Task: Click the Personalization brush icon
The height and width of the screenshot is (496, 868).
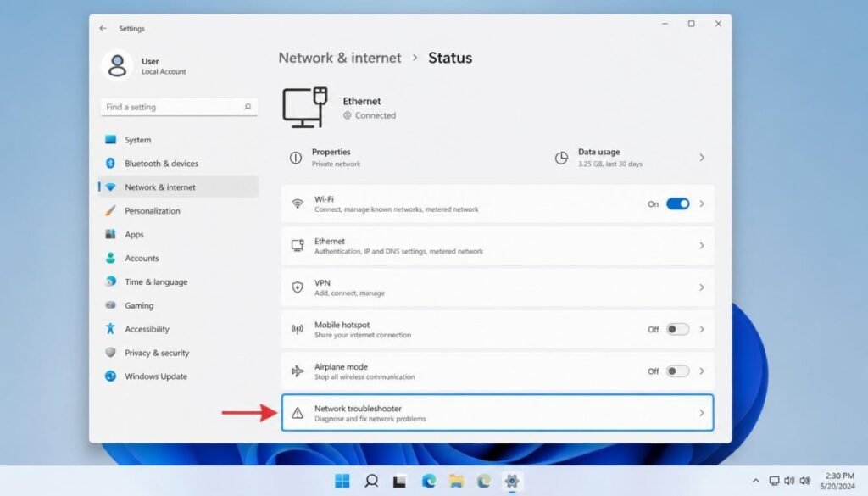Action: click(x=110, y=210)
